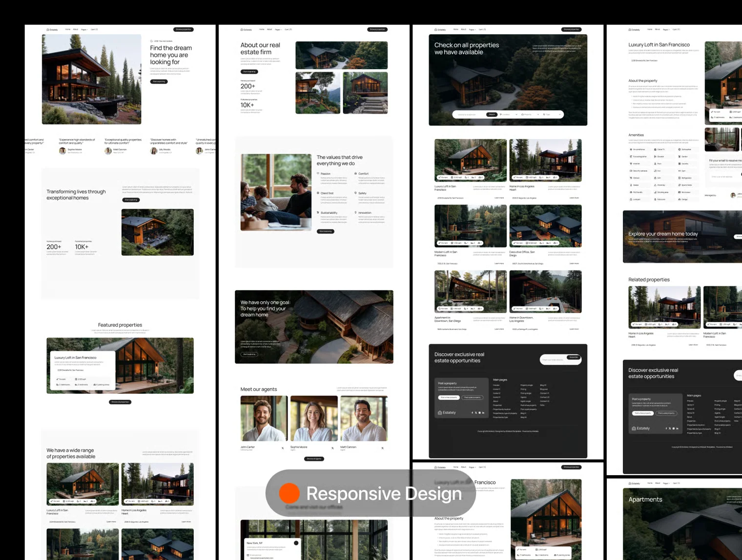742x560 pixels.
Task: Click Post a paid property on the Luxury Loft in San Francisco page
Action: (x=666, y=413)
